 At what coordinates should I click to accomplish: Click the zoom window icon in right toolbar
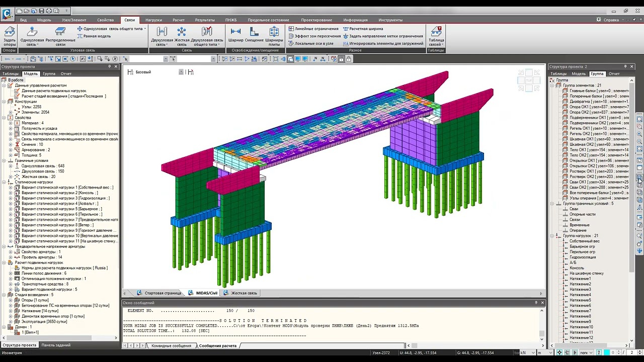point(639,127)
